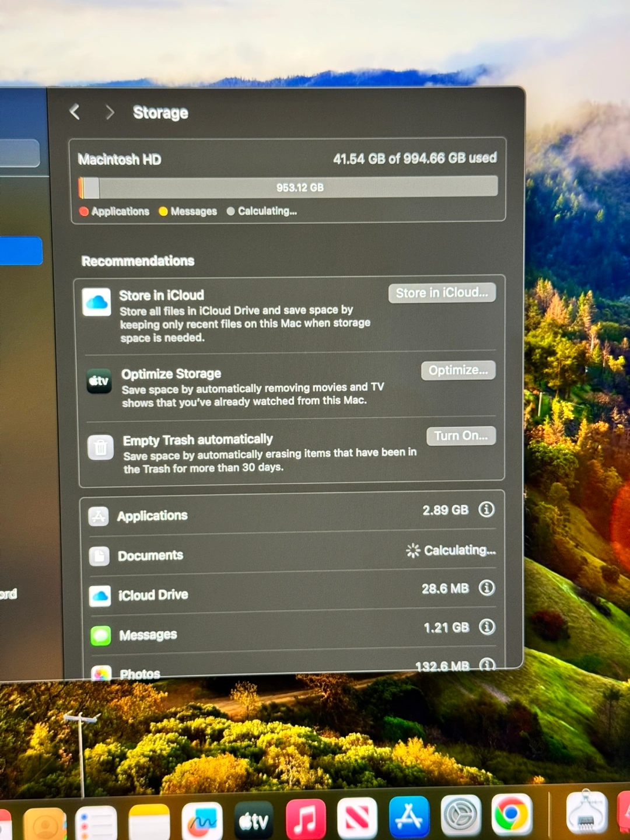Click the Documents Calculating... status
The width and height of the screenshot is (630, 840).
click(451, 550)
